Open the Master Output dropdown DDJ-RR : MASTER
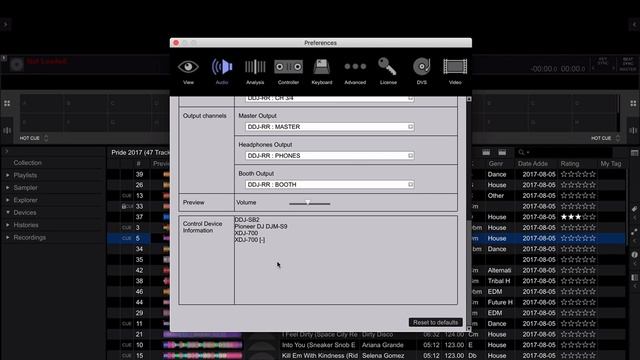640x360 pixels. (x=330, y=127)
